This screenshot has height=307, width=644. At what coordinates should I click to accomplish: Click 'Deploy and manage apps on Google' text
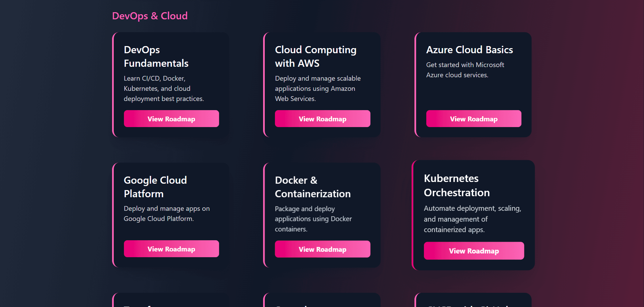pos(167,213)
